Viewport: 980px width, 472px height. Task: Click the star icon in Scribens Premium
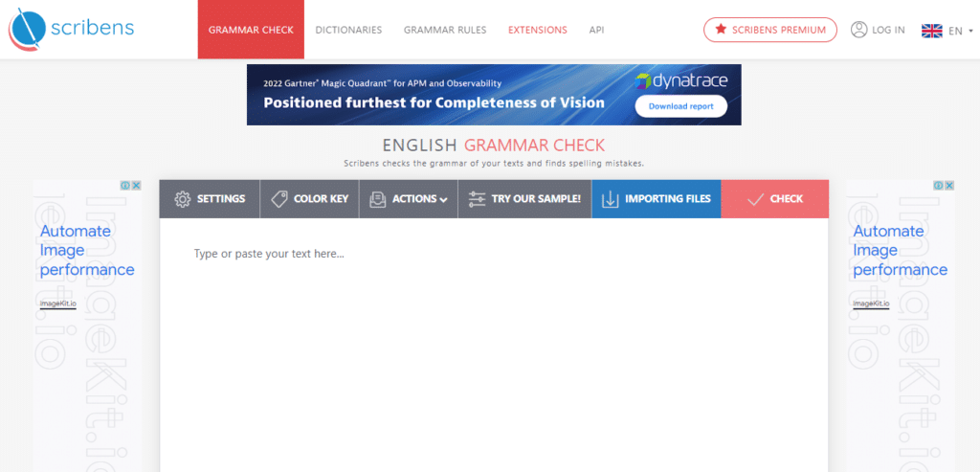721,30
